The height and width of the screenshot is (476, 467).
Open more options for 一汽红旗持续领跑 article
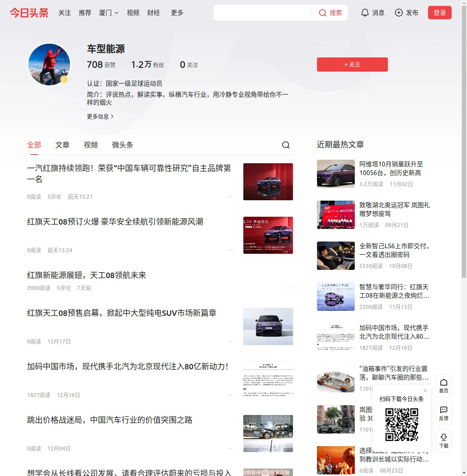[x=231, y=197]
